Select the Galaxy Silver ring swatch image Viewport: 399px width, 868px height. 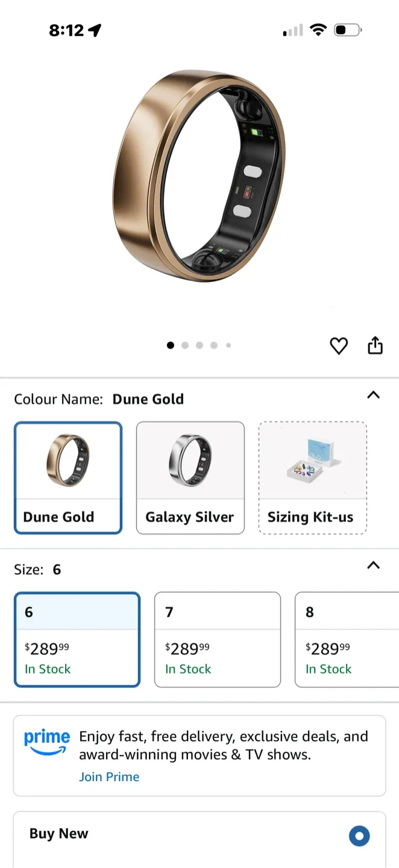coord(190,460)
